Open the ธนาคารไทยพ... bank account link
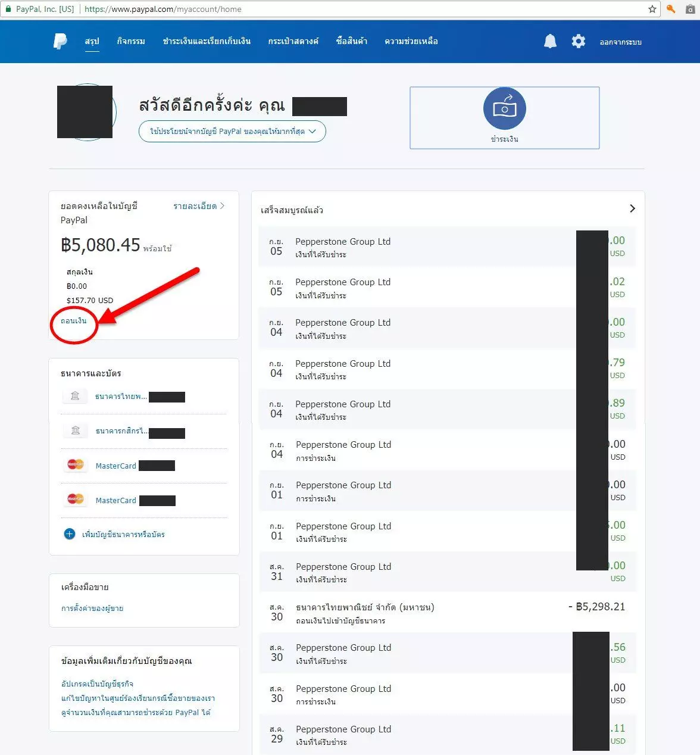Viewport: 700px width, 755px height. tap(121, 397)
